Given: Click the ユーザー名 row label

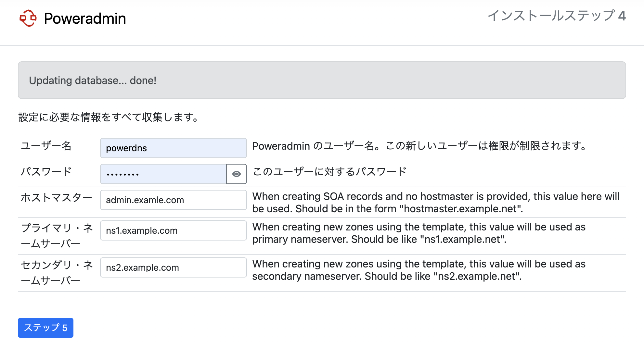Looking at the screenshot, I should tap(46, 146).
